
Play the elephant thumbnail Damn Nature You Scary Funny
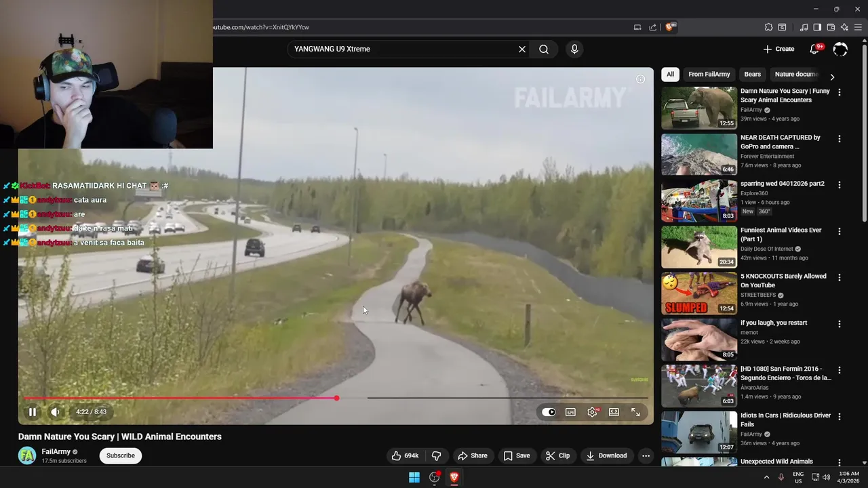pos(699,108)
